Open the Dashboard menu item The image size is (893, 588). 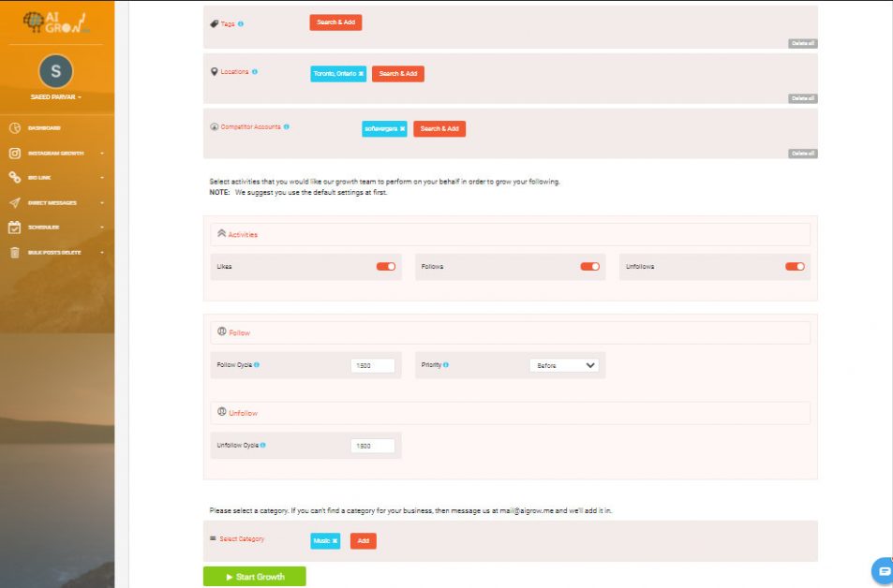(45, 127)
